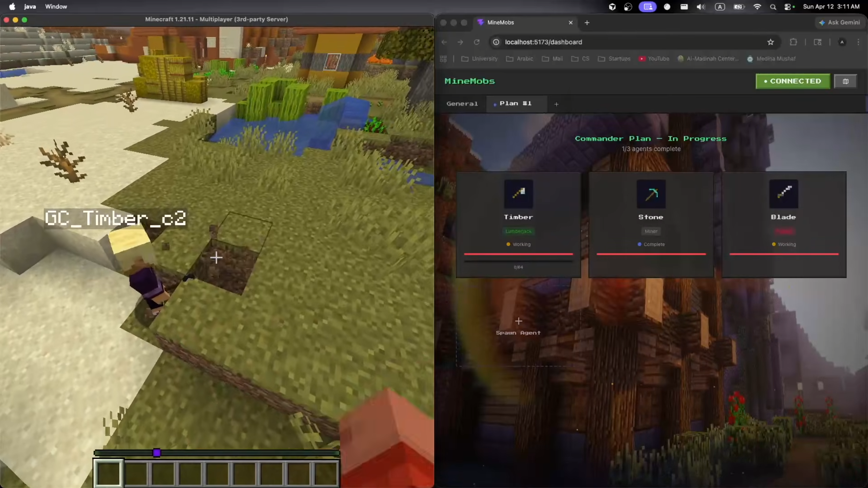Open the browser extensions puzzle icon

[x=793, y=42]
